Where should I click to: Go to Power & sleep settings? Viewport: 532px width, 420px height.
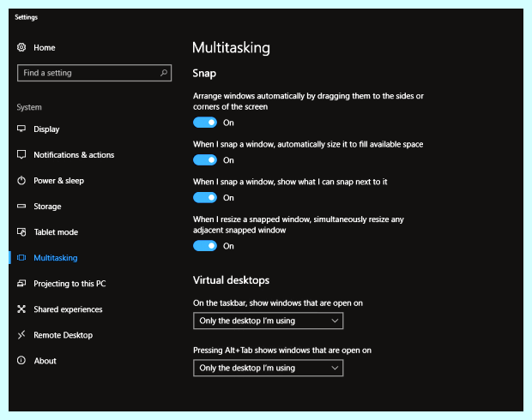58,181
